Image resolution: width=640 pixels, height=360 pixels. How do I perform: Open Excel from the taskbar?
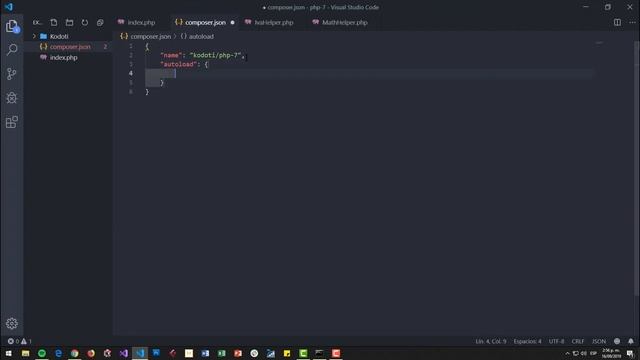tap(222, 353)
